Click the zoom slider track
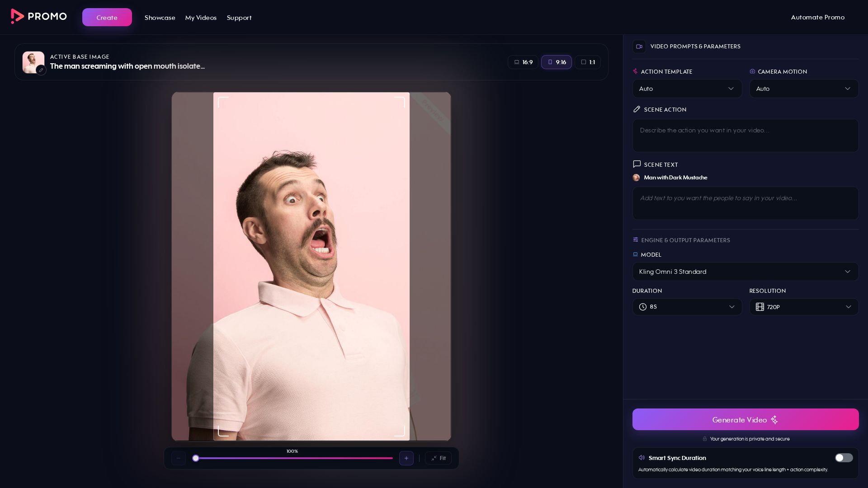Screen dimensions: 868x488 click(x=293, y=458)
